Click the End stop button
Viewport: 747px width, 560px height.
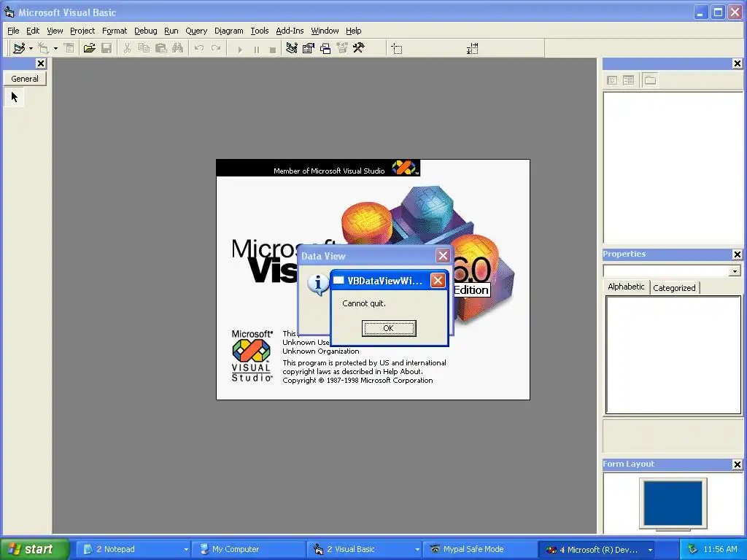point(273,49)
